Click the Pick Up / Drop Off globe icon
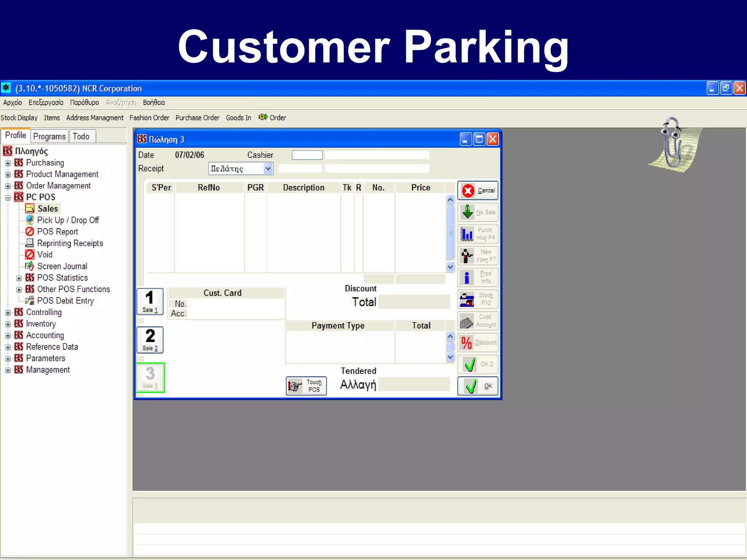Viewport: 747px width, 560px height. 30,220
